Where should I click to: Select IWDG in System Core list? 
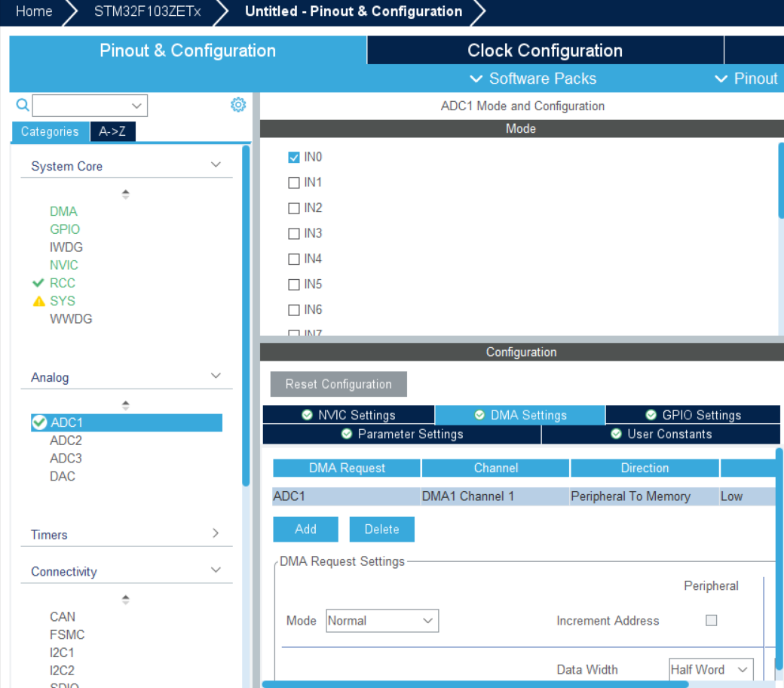[x=66, y=247]
